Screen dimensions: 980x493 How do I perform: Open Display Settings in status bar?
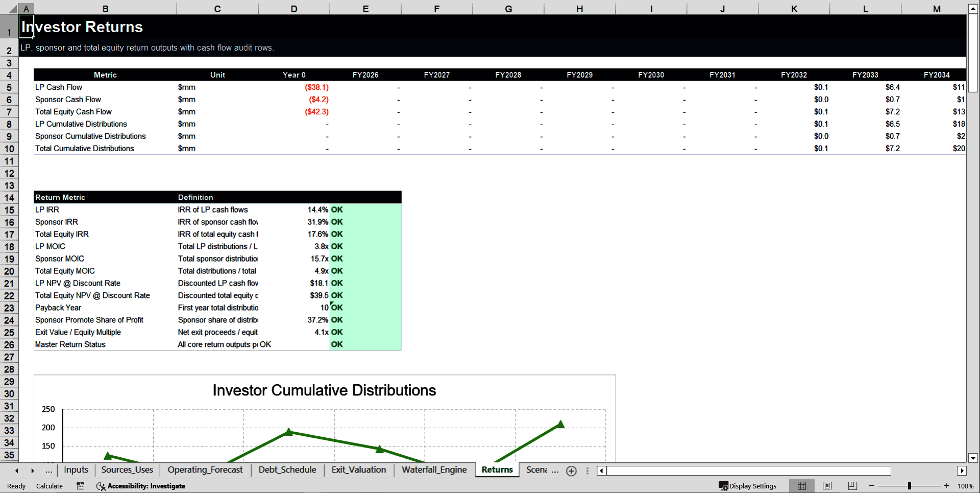[x=748, y=486]
